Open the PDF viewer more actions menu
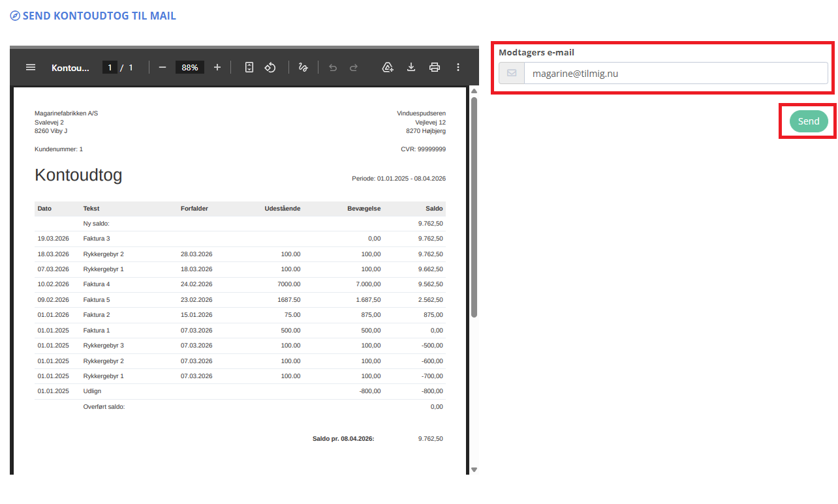This screenshot has width=838, height=504. point(458,67)
